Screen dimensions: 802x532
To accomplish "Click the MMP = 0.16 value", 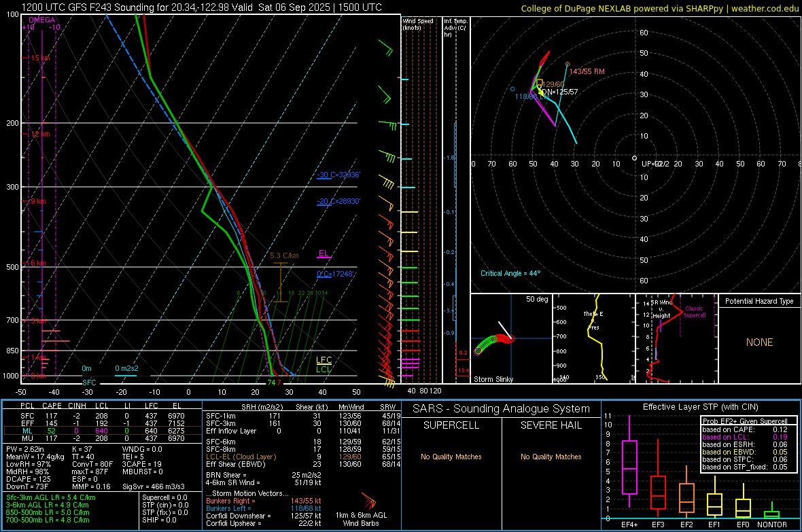I will tap(91, 486).
